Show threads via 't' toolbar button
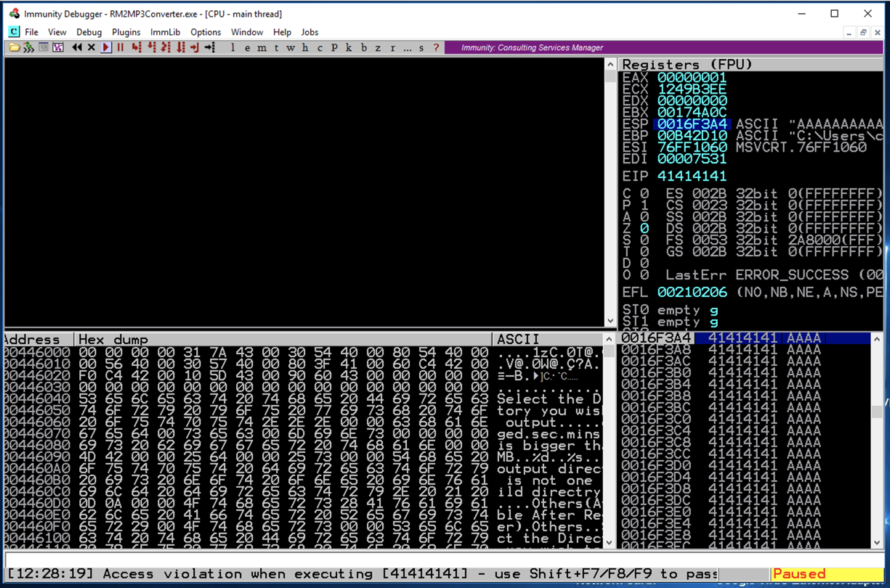 (x=276, y=47)
